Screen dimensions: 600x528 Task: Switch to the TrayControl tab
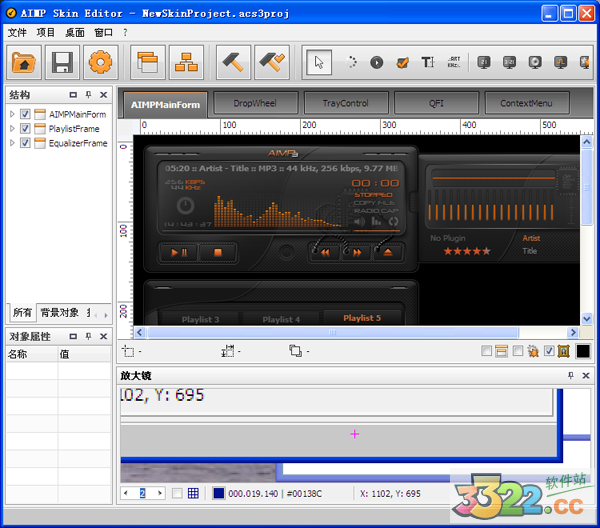coord(345,103)
